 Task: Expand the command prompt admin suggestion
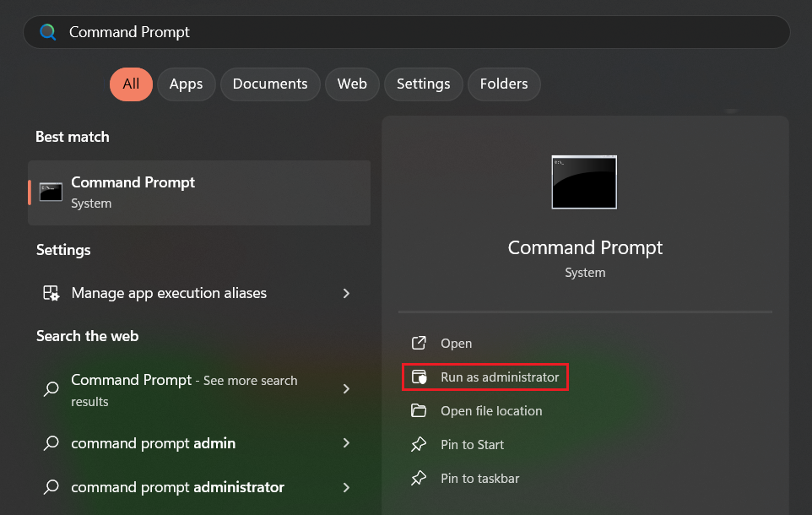[346, 443]
